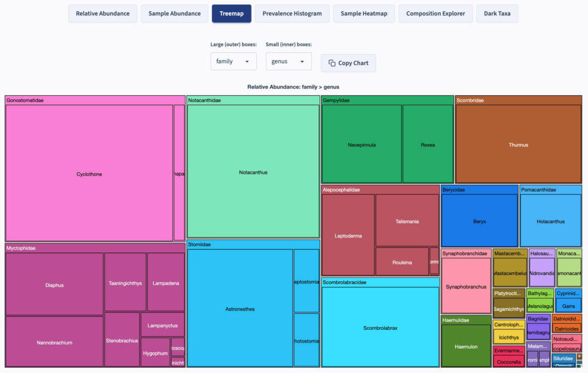
Task: Select the Stenobrachius box
Action: point(122,340)
